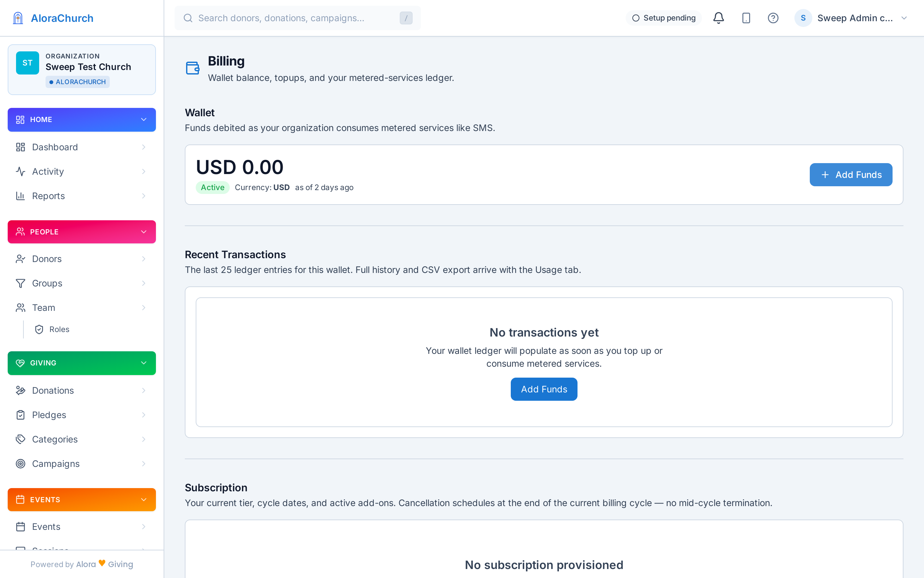This screenshot has height=578, width=924.
Task: Click the USD 0.00 balance
Action: coord(239,167)
